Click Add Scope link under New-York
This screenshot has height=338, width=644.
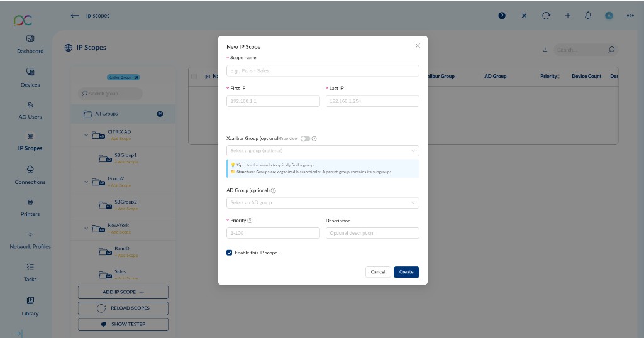[x=119, y=232]
